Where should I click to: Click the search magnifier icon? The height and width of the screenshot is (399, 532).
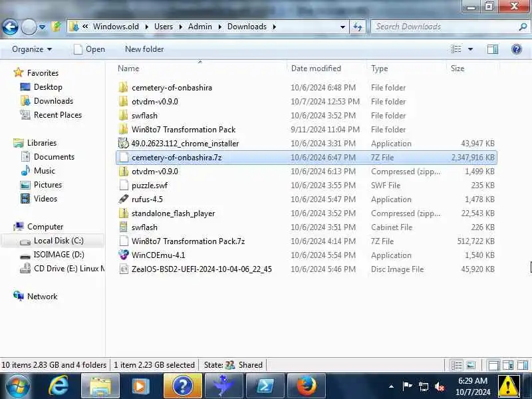pyautogui.click(x=523, y=27)
